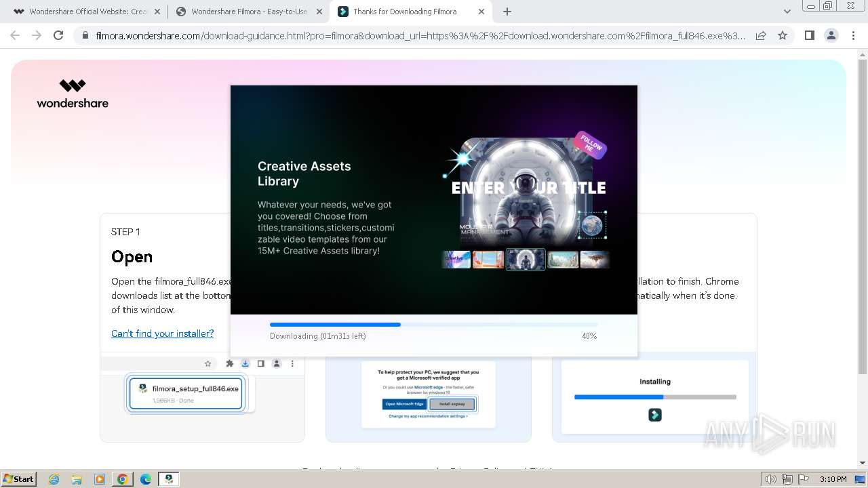The height and width of the screenshot is (488, 868).
Task: Click Open Microsoft Edge button illustration
Action: (x=405, y=404)
